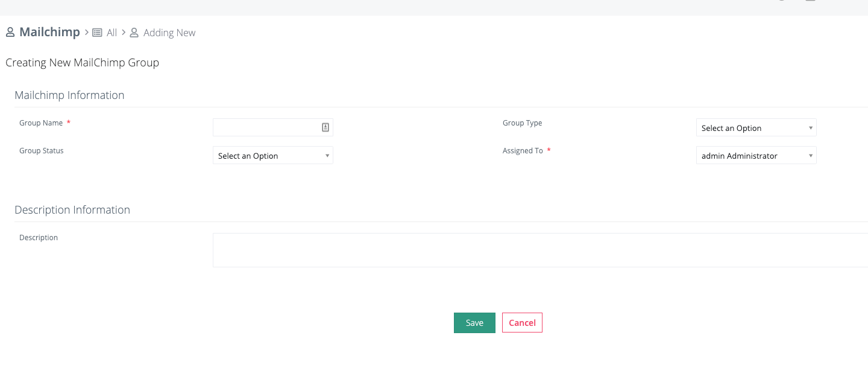The image size is (868, 382).
Task: Click the user icon beside Mailchimp breadcrumb
Action: [x=10, y=31]
